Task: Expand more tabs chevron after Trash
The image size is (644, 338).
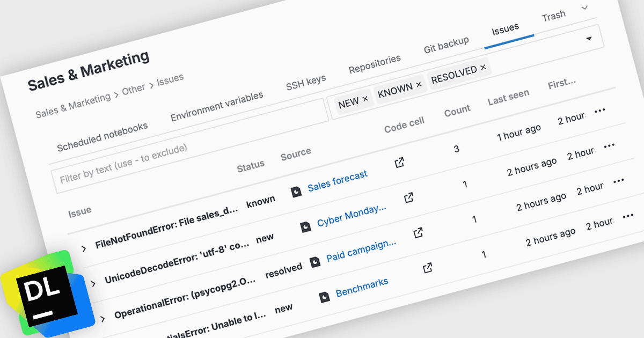Action: pos(585,8)
